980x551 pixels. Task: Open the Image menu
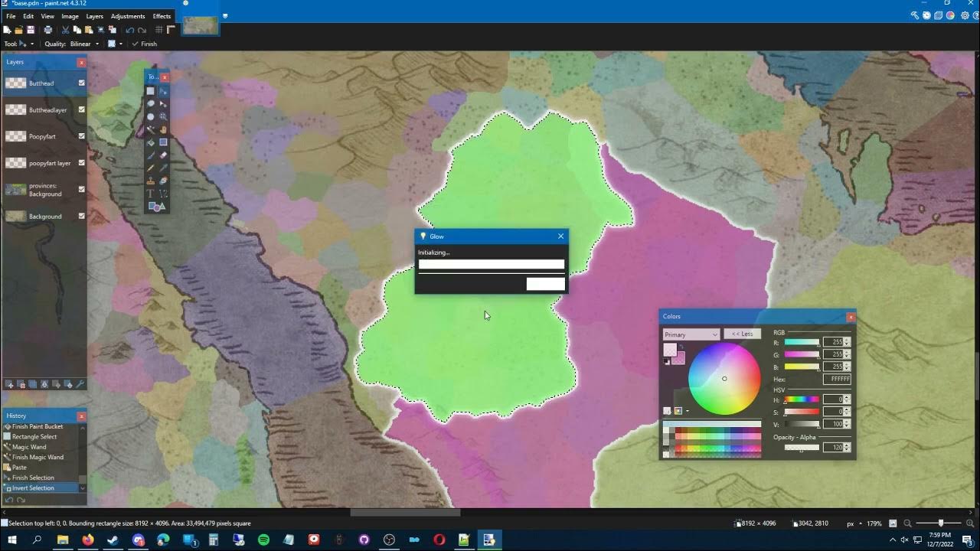[x=70, y=16]
